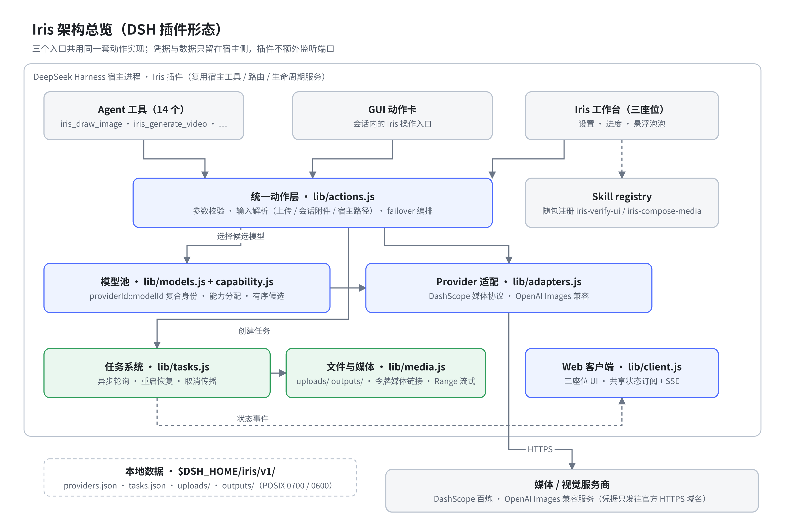Select the '任务系统 · lib/tasks.js' heading
Image resolution: width=785 pixels, height=532 pixels.
click(157, 367)
